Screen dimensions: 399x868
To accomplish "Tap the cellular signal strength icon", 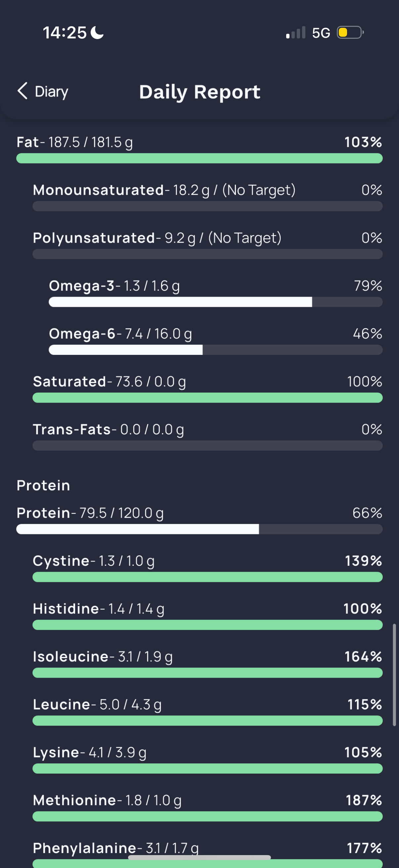I will click(x=296, y=33).
